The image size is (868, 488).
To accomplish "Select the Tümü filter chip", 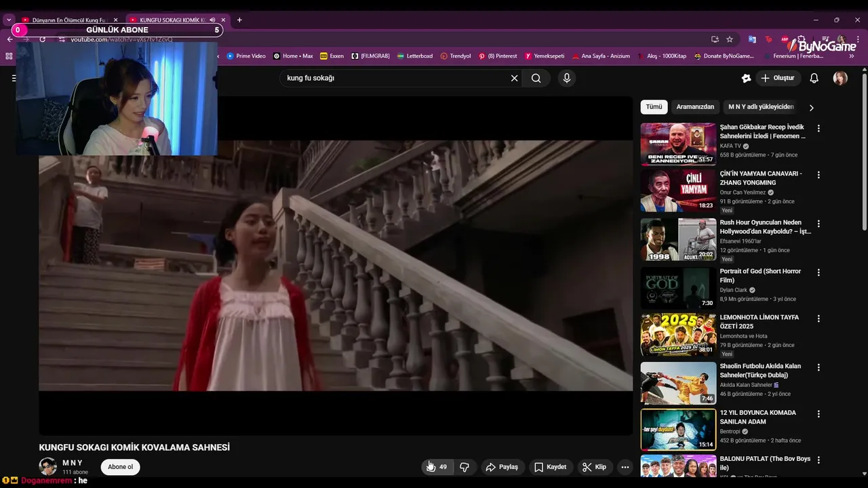I will (x=654, y=107).
